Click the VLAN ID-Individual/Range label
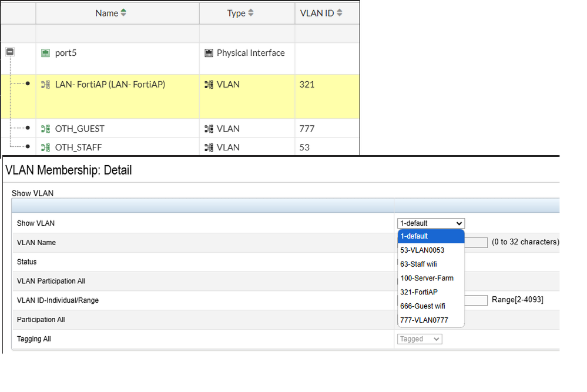Screen dimensions: 587x392 click(58, 300)
